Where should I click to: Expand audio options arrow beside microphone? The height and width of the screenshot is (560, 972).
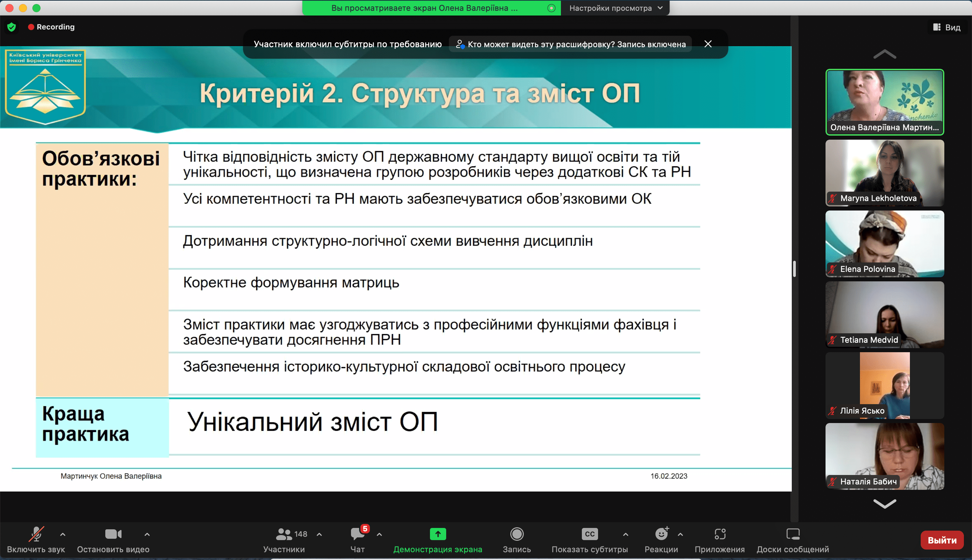[x=63, y=534]
